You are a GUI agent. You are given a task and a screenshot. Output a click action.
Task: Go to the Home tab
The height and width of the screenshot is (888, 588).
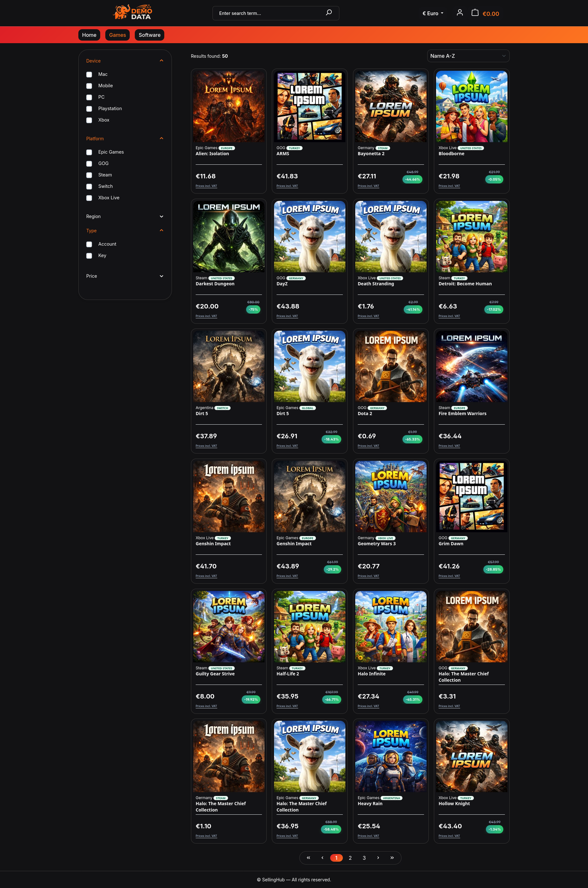(89, 35)
